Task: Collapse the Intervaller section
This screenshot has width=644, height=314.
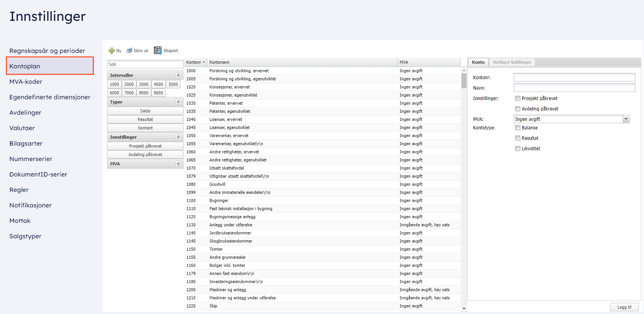Action: click(x=178, y=75)
